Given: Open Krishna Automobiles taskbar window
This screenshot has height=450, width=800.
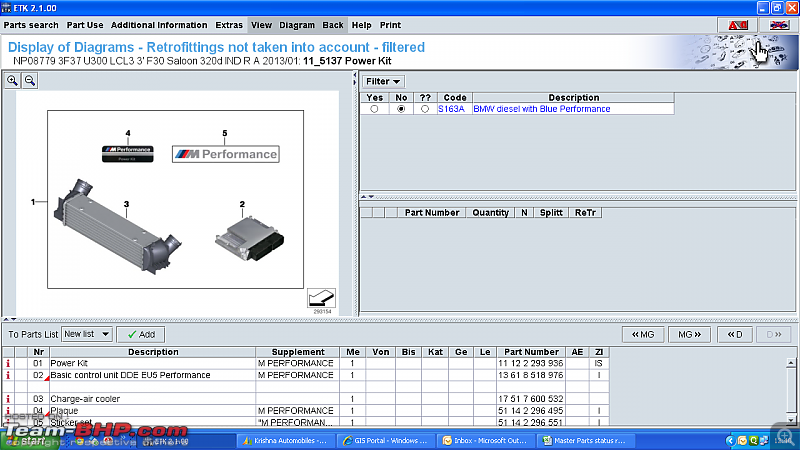Looking at the screenshot, I should coord(286,440).
